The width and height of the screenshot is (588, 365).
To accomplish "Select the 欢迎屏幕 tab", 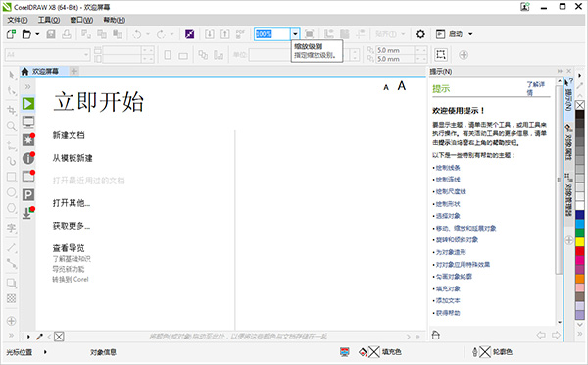I will pos(44,71).
